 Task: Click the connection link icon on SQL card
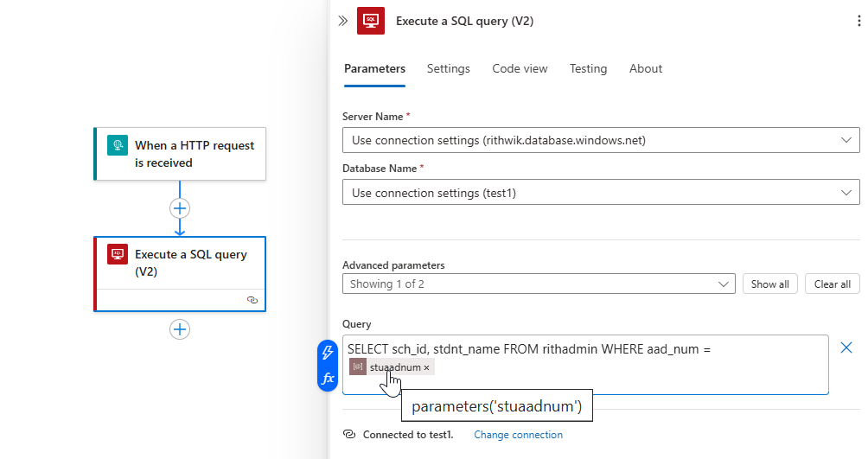point(252,300)
